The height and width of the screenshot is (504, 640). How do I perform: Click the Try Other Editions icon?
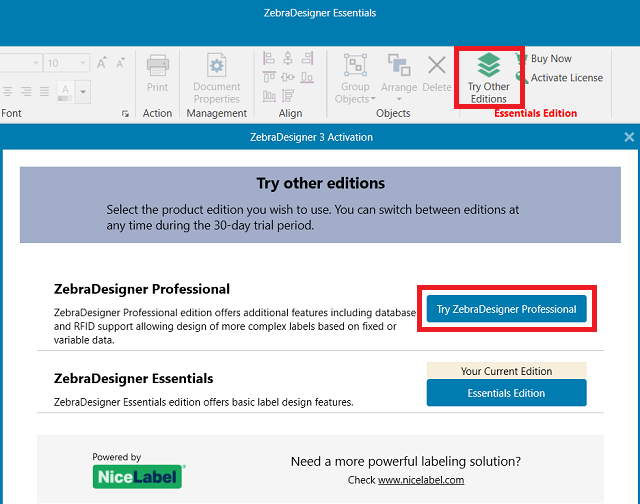[488, 66]
